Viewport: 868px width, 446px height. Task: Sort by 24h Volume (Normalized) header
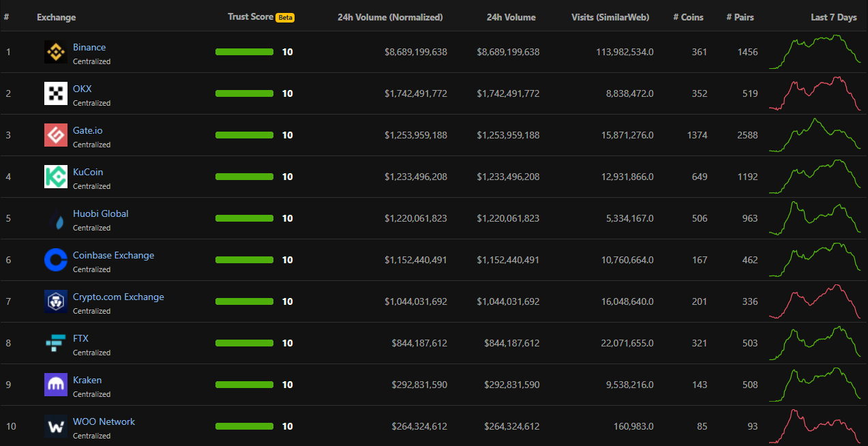tap(390, 18)
